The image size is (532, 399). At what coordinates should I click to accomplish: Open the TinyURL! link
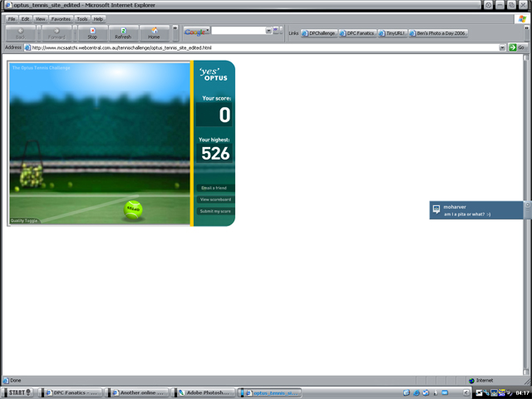(x=392, y=33)
